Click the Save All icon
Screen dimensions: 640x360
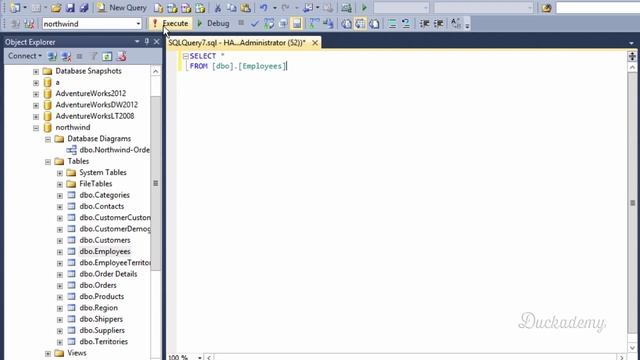point(84,7)
